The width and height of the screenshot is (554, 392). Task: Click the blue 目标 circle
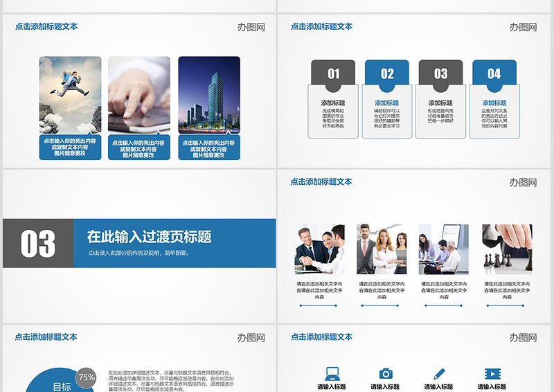[62, 384]
